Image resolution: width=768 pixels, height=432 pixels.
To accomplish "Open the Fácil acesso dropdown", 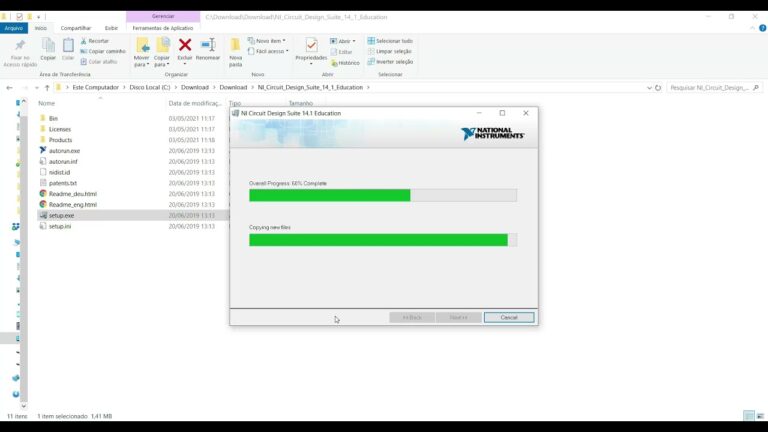I will [x=268, y=51].
